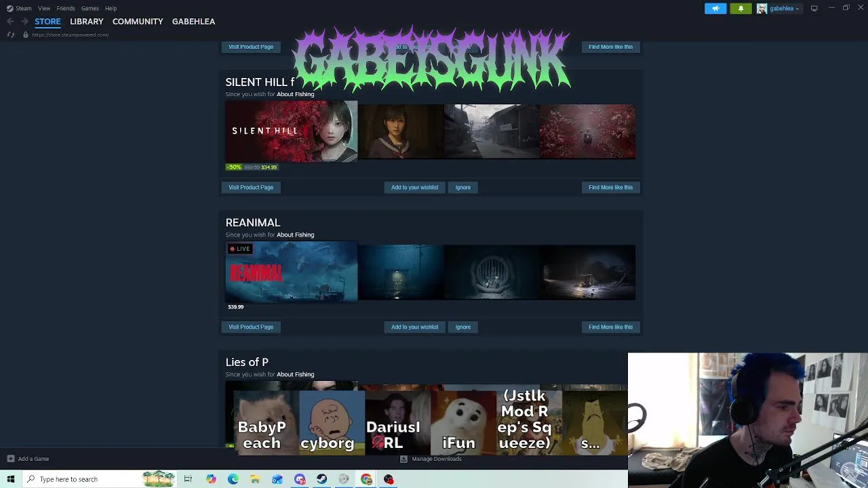868x488 pixels.
Task: Click About Fishing link under REANIMAL
Action: click(x=295, y=235)
